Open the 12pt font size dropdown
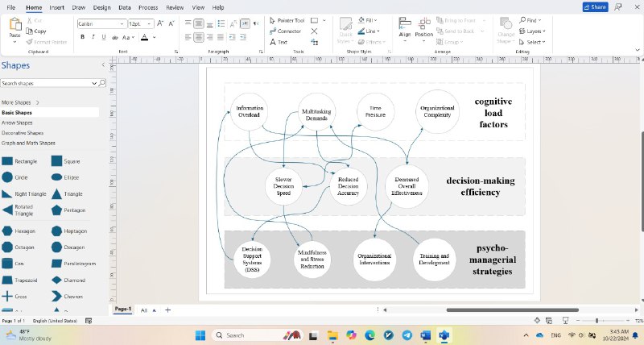Screen dimensions: 644x345 (x=150, y=24)
